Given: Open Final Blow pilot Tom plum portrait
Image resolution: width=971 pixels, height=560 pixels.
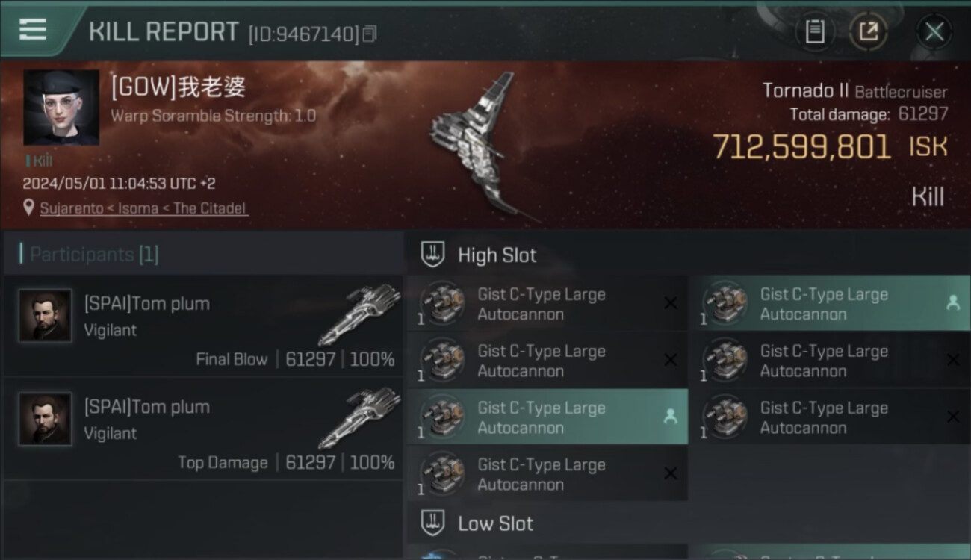Looking at the screenshot, I should click(46, 316).
